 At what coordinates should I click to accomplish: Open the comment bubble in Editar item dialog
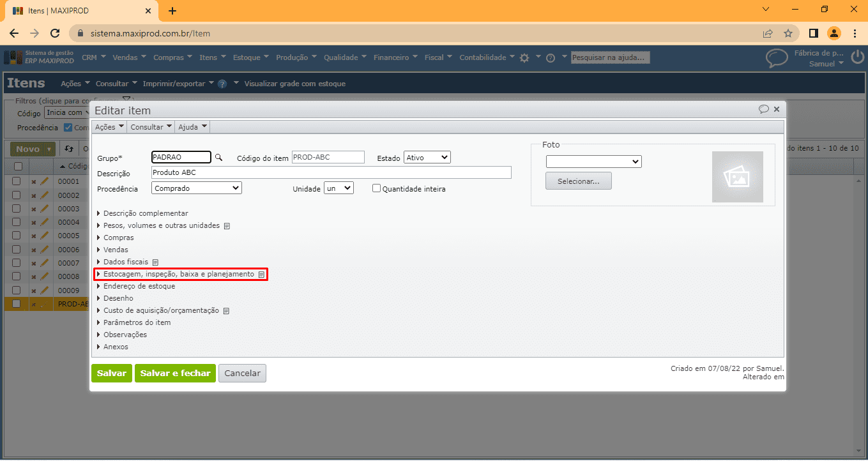[763, 109]
